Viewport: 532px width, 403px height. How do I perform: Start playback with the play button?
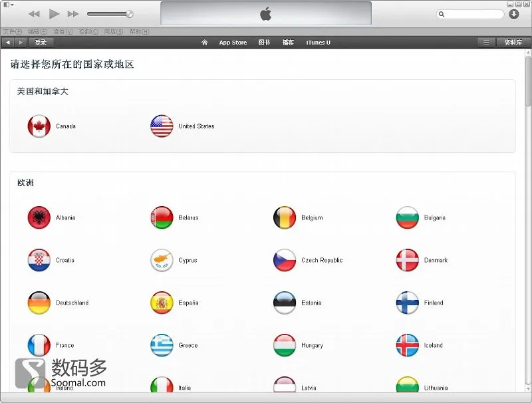tap(54, 14)
